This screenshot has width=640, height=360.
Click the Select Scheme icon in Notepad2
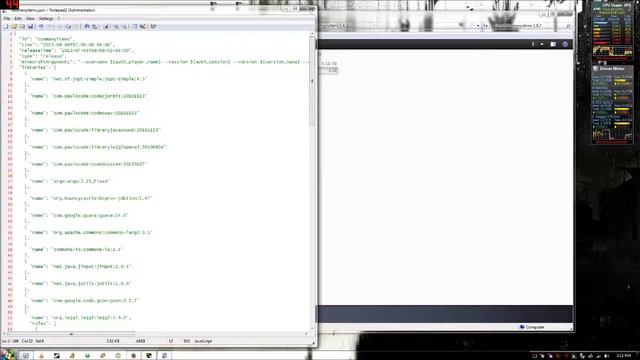135,27
